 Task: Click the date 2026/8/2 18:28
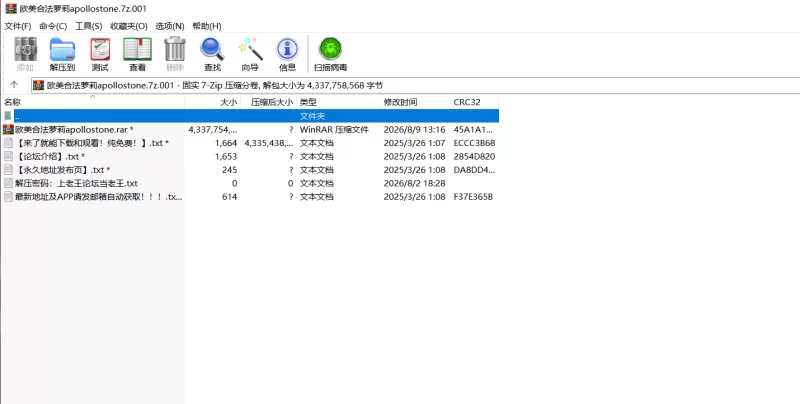[x=414, y=183]
